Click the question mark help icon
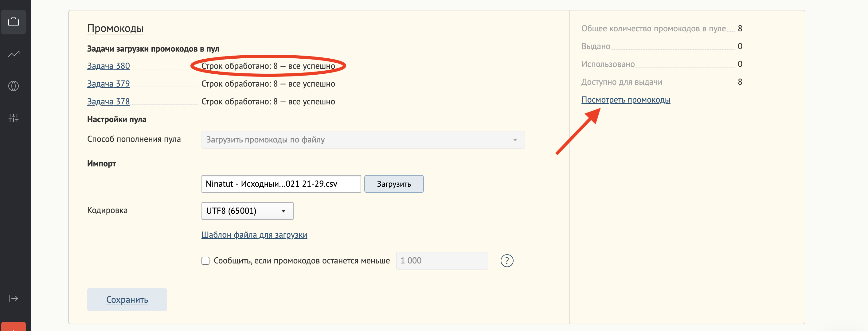868x331 pixels. [x=507, y=261]
